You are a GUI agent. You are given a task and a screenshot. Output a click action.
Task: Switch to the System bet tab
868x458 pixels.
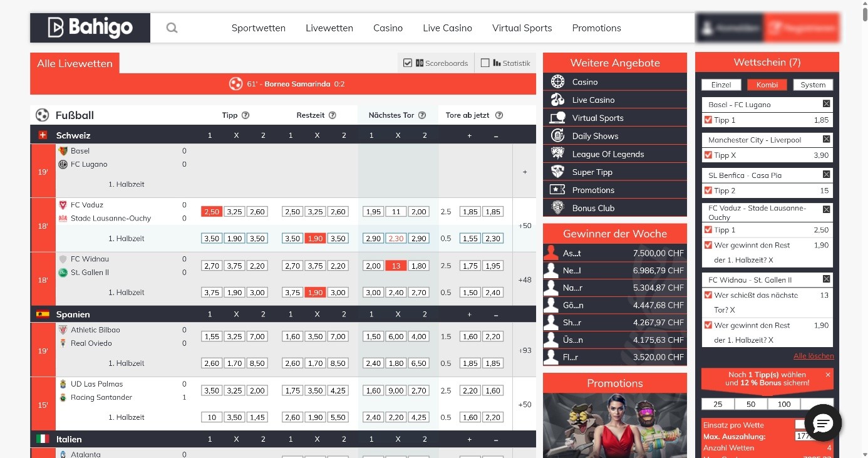(x=812, y=85)
